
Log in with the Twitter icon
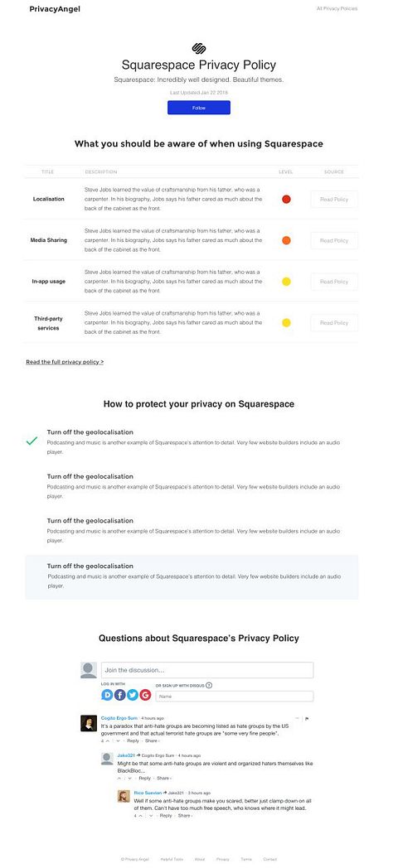133,695
